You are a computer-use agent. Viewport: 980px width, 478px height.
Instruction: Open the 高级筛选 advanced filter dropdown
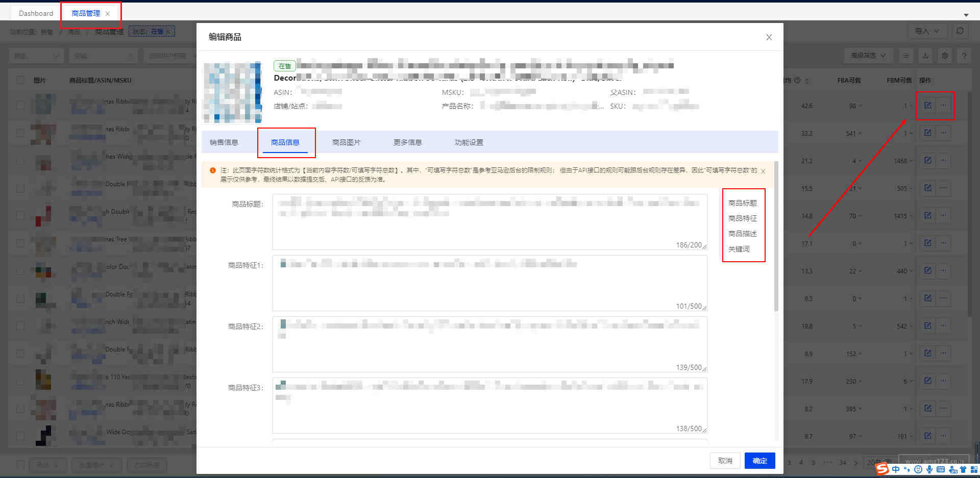[x=868, y=56]
